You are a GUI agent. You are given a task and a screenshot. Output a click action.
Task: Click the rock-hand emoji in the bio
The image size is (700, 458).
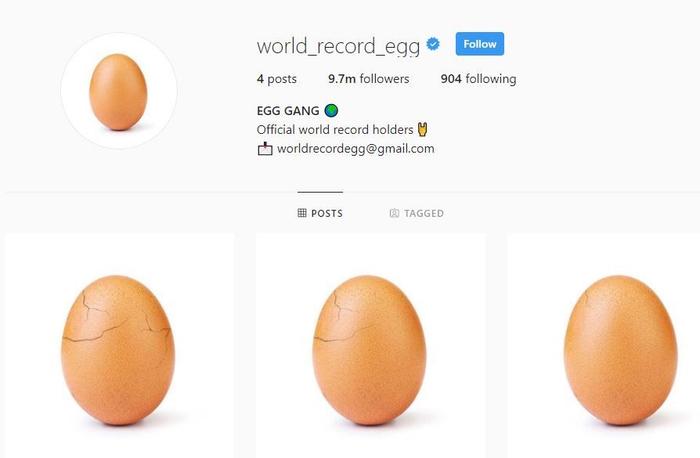pos(422,129)
